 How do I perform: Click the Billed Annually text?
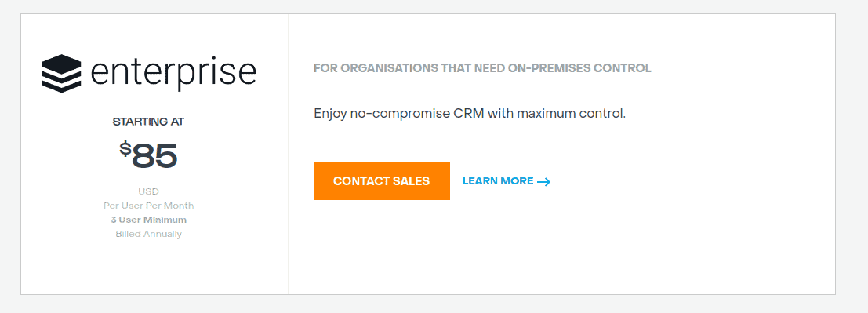tap(148, 234)
